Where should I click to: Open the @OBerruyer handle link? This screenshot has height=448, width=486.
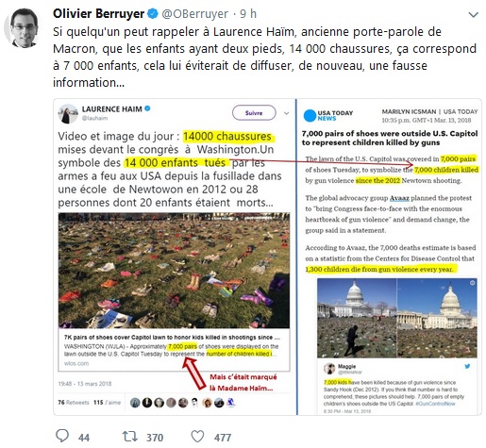pyautogui.click(x=195, y=14)
